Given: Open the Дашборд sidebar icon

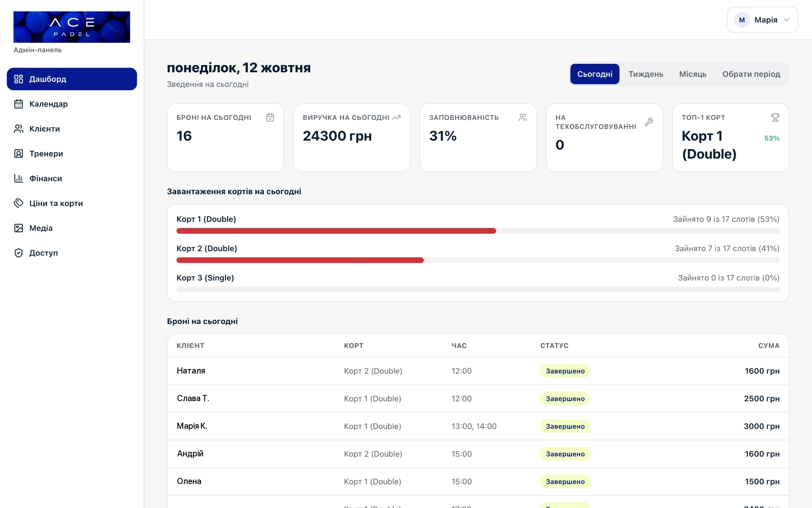Looking at the screenshot, I should (x=19, y=79).
